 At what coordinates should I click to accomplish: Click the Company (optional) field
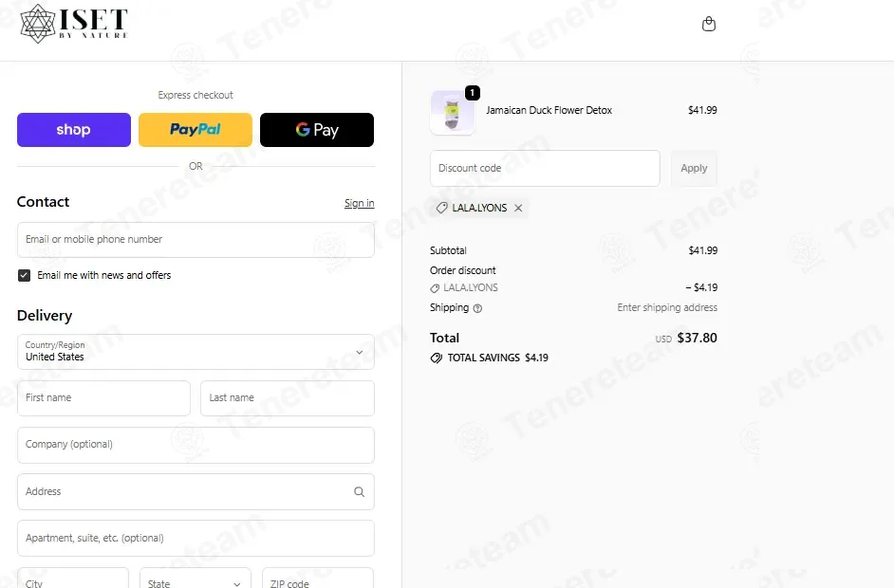pos(196,445)
